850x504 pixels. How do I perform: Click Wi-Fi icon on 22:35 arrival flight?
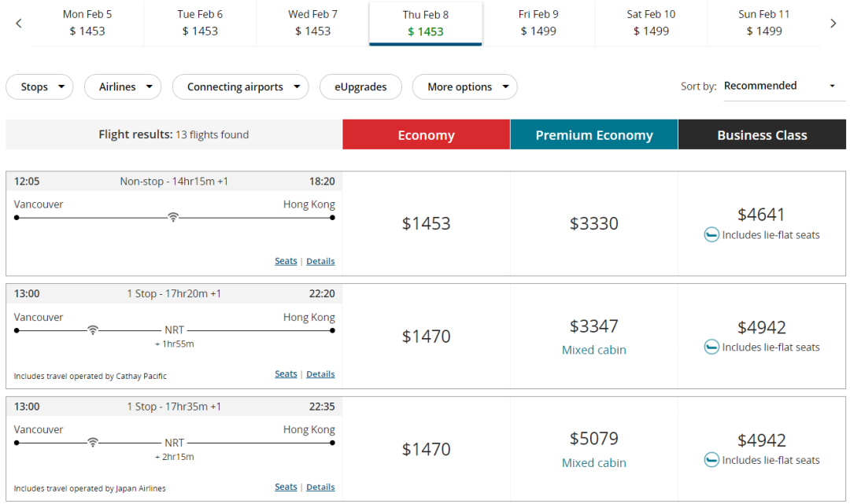click(93, 443)
